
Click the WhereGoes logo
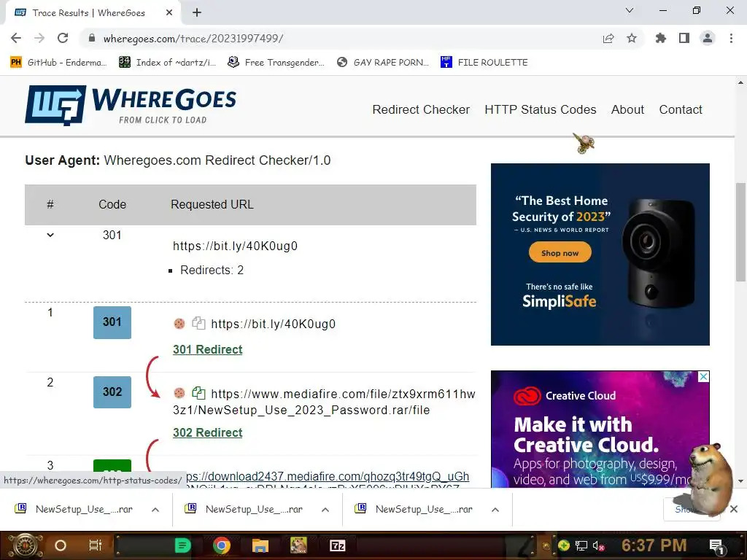tap(131, 105)
